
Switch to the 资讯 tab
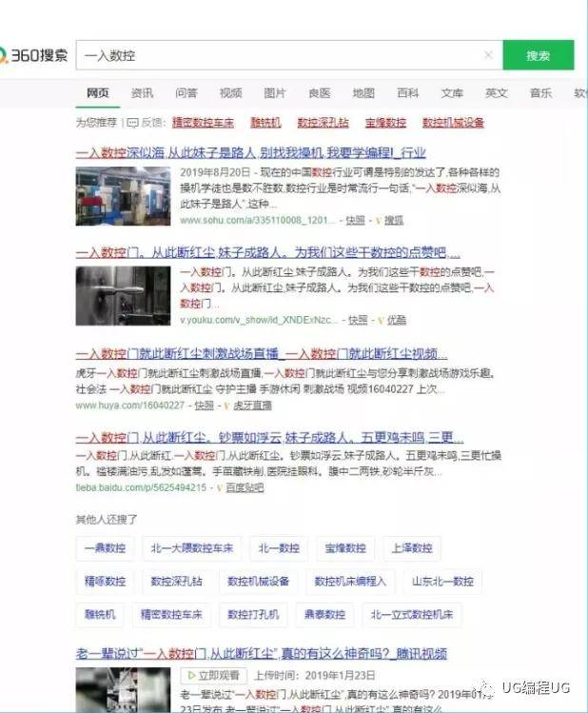click(x=142, y=93)
